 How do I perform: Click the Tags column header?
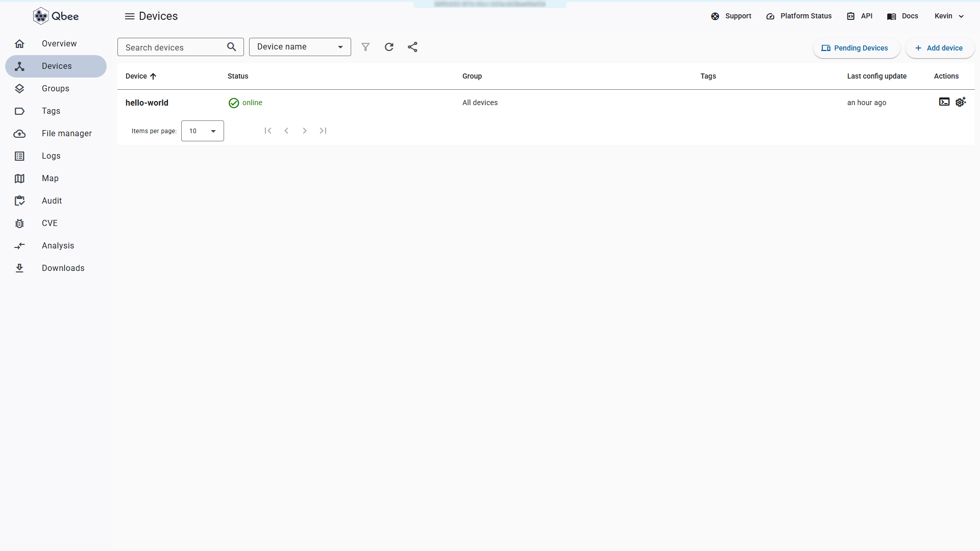coord(708,77)
